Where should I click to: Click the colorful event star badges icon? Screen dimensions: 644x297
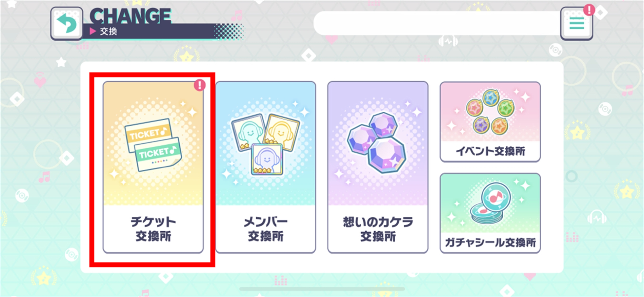(x=490, y=111)
